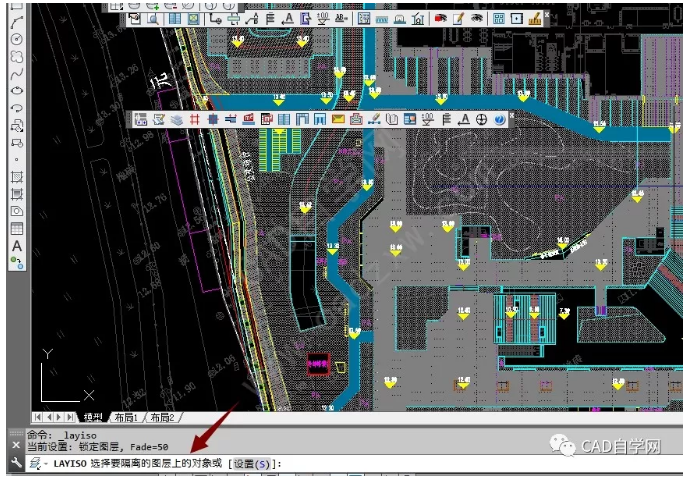
Task: Click the magnifier zoom icon in top toolbar
Action: coord(153,19)
